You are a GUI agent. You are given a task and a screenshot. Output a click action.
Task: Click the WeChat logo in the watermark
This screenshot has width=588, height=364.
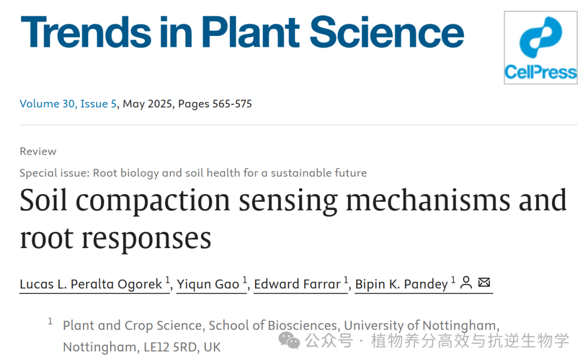289,341
